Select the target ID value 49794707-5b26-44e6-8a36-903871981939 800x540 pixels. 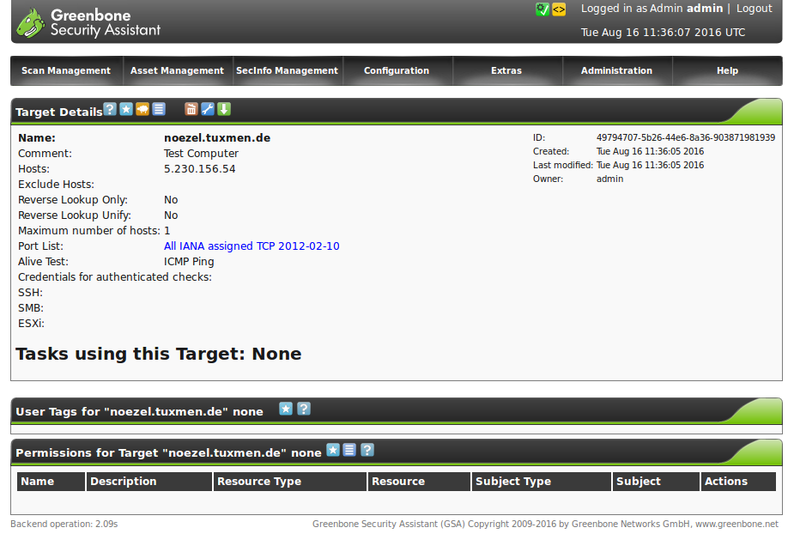(686, 138)
